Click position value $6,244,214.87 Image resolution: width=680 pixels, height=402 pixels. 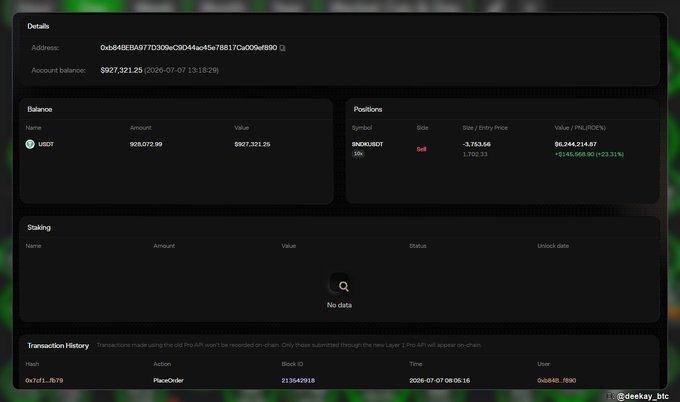click(575, 144)
